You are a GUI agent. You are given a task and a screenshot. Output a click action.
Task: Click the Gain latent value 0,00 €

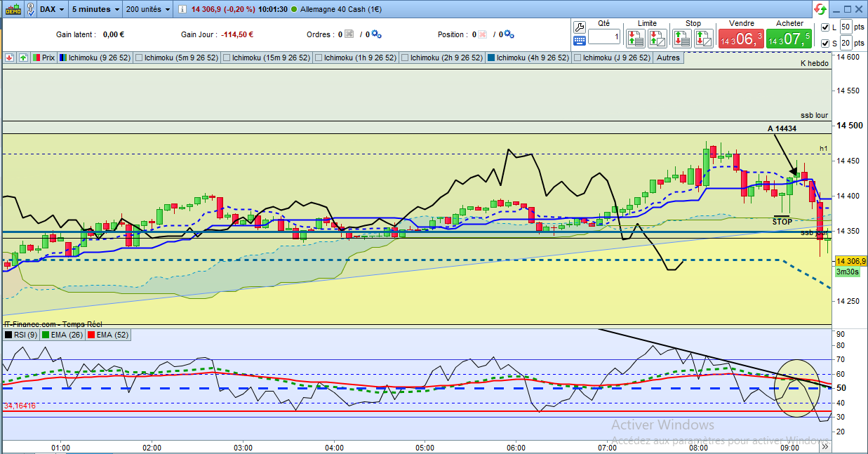click(x=113, y=34)
